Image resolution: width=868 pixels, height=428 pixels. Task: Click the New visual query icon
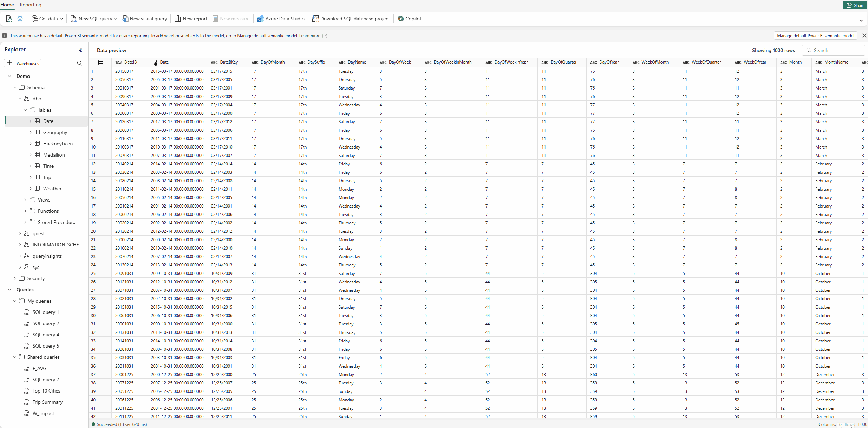tap(125, 19)
